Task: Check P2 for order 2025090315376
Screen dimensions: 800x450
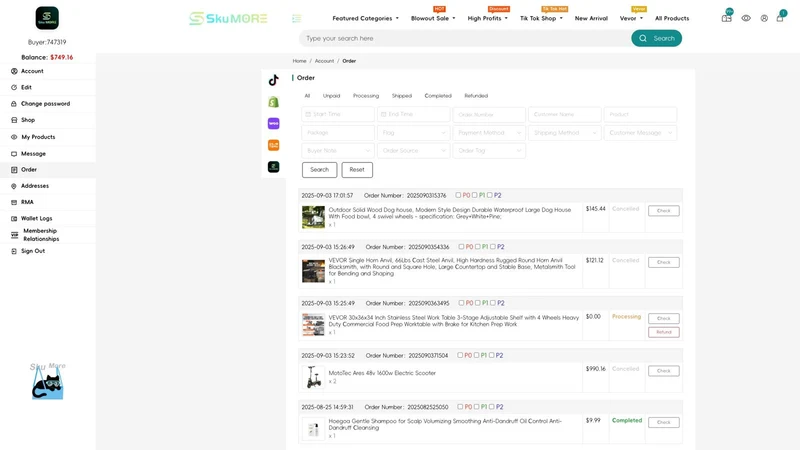Action: 490,195
